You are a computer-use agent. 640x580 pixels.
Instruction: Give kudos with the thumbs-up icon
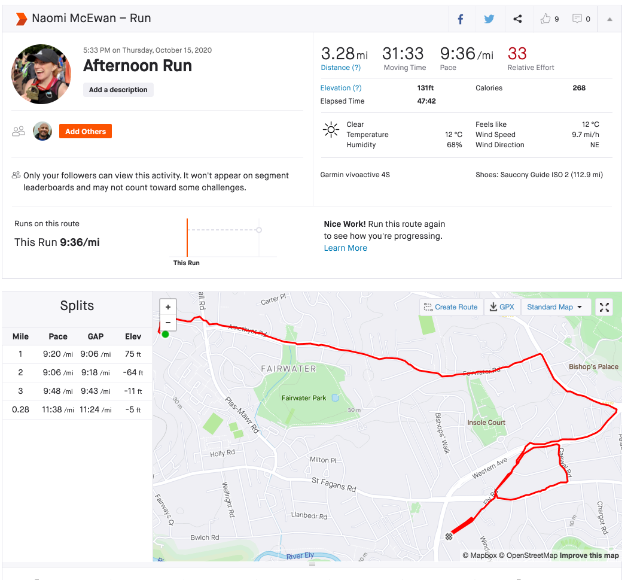(x=547, y=19)
